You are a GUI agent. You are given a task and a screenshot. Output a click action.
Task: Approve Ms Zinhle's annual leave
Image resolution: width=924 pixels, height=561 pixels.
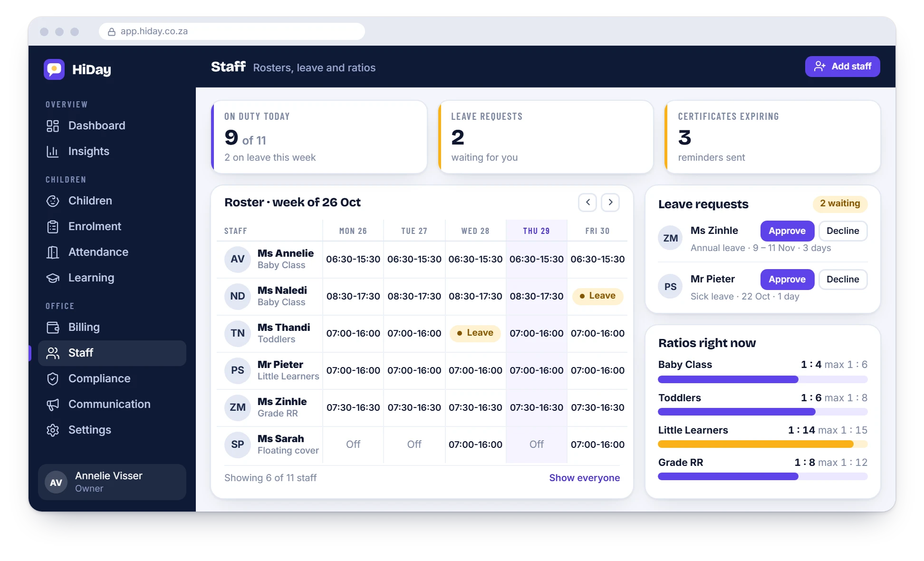[787, 231]
